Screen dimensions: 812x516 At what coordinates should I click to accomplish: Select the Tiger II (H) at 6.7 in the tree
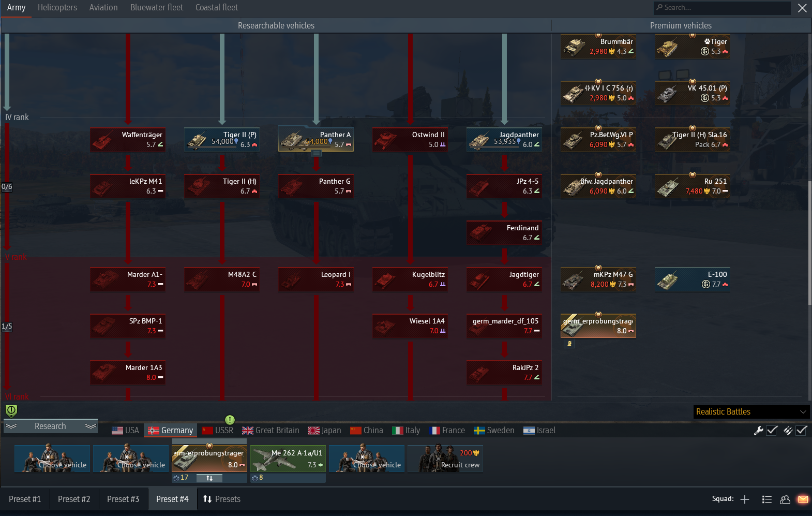pyautogui.click(x=222, y=186)
